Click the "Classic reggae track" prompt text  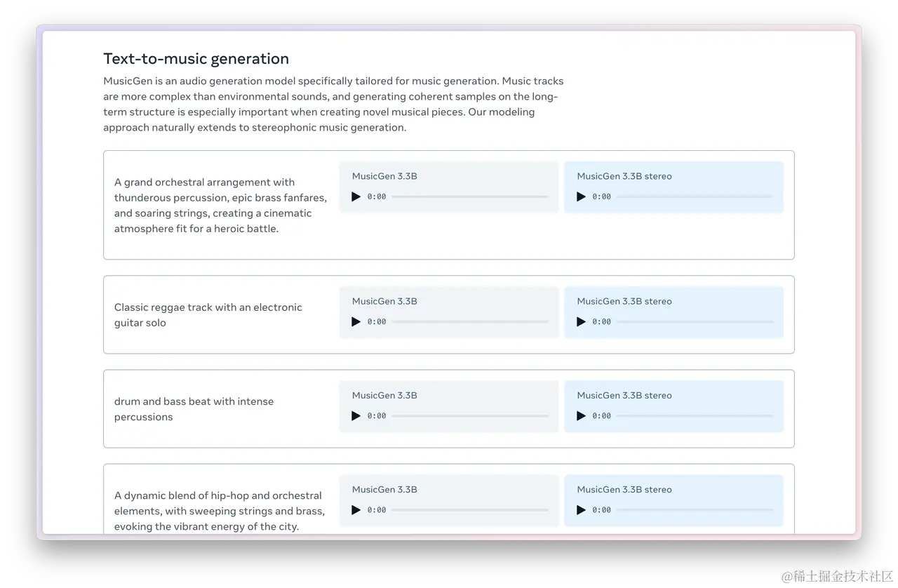(208, 315)
